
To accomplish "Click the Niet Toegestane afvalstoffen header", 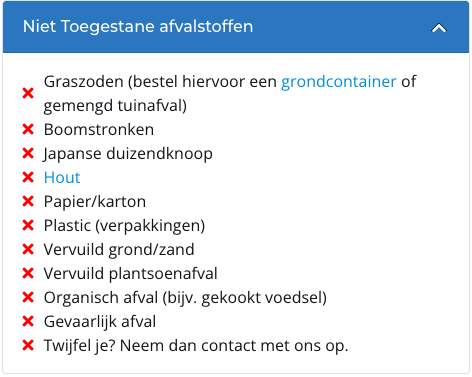I will point(236,27).
